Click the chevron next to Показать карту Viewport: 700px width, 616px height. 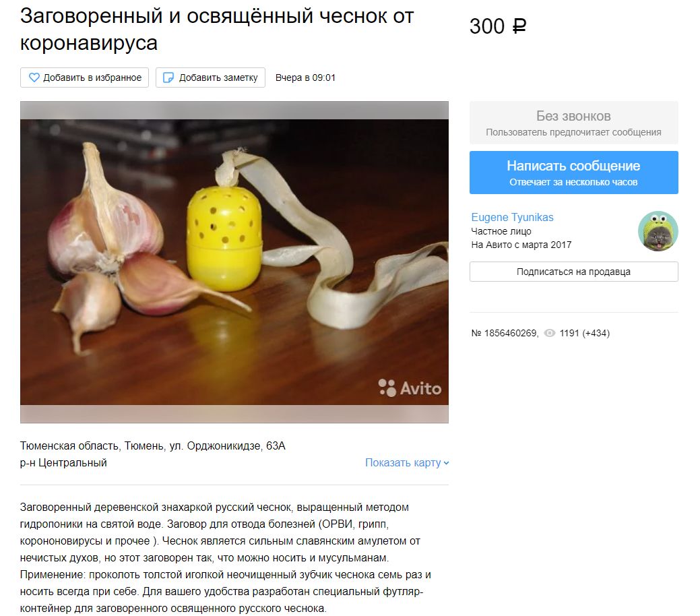click(447, 463)
